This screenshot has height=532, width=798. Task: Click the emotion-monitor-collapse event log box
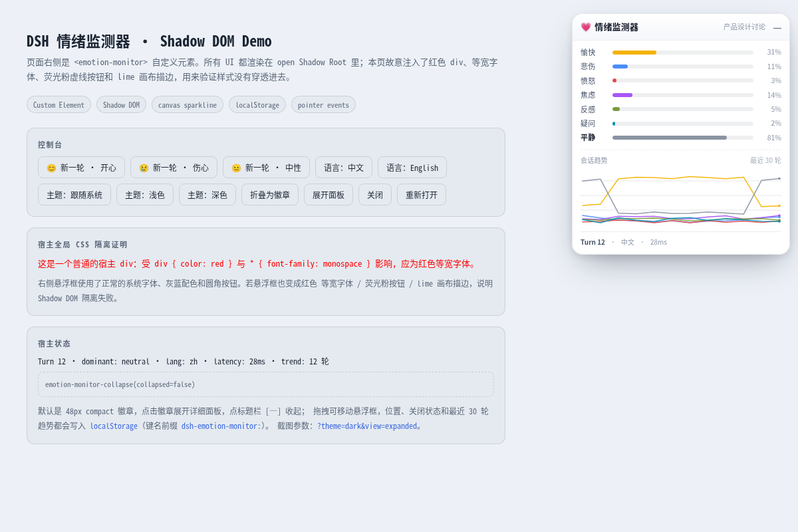click(266, 384)
